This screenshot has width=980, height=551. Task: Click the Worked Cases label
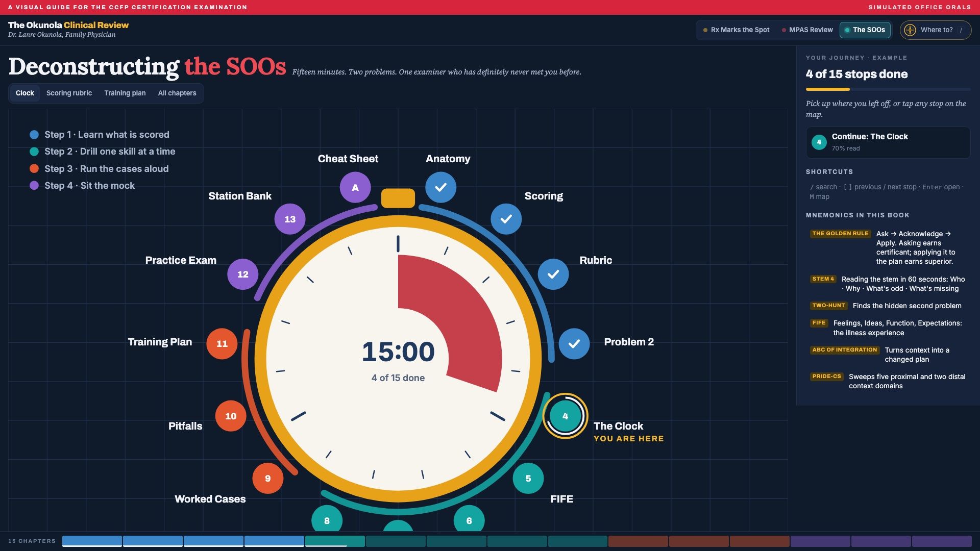click(x=210, y=499)
